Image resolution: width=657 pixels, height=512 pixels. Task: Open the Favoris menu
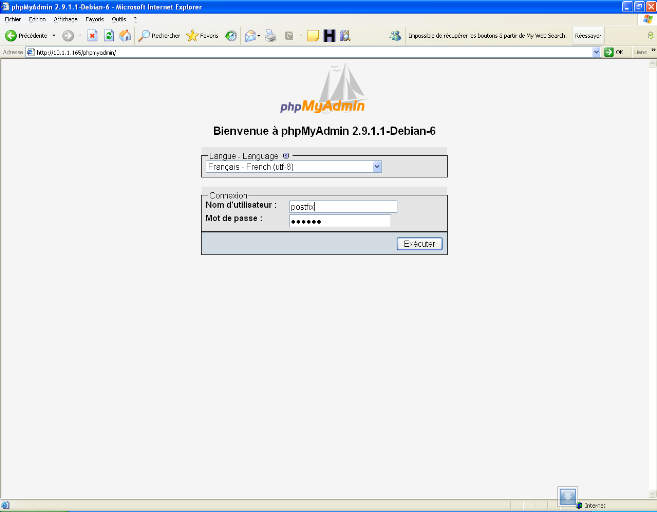pyautogui.click(x=95, y=19)
